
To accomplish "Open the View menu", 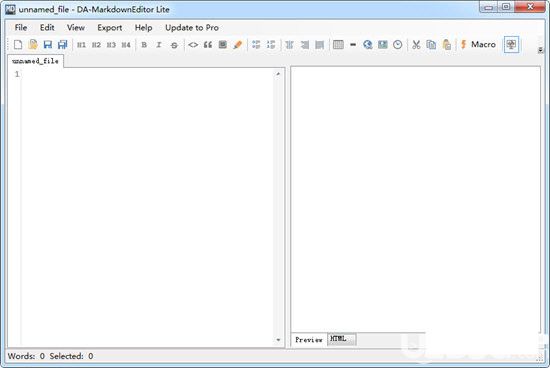I will tap(76, 27).
